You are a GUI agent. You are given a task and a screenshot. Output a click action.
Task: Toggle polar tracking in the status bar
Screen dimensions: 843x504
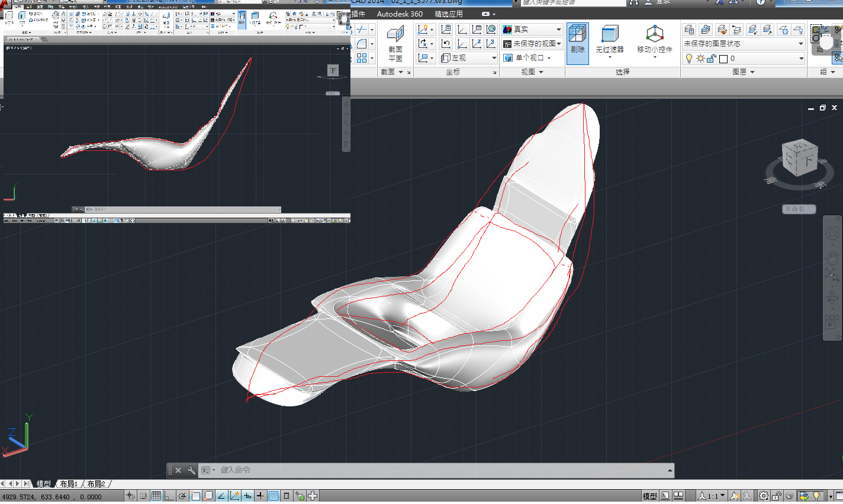(183, 496)
